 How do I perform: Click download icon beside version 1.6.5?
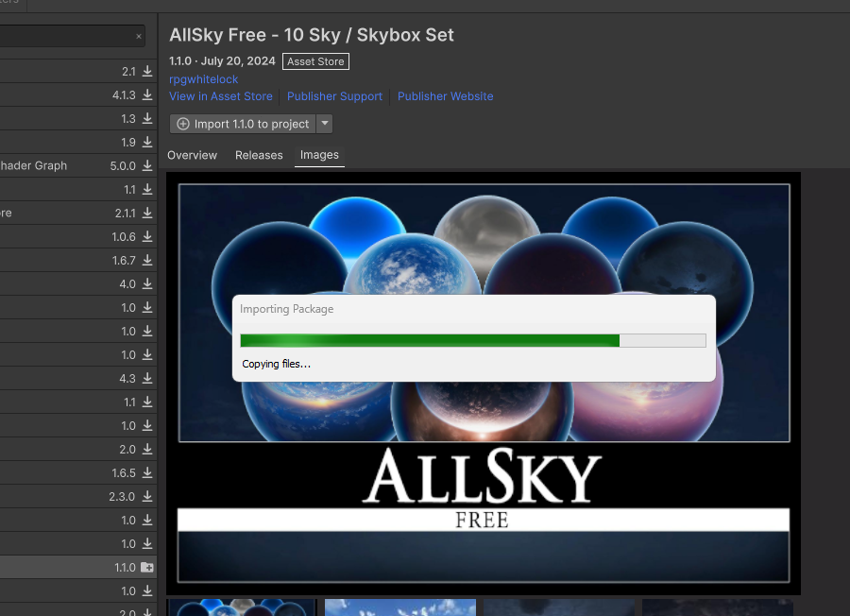(x=147, y=472)
